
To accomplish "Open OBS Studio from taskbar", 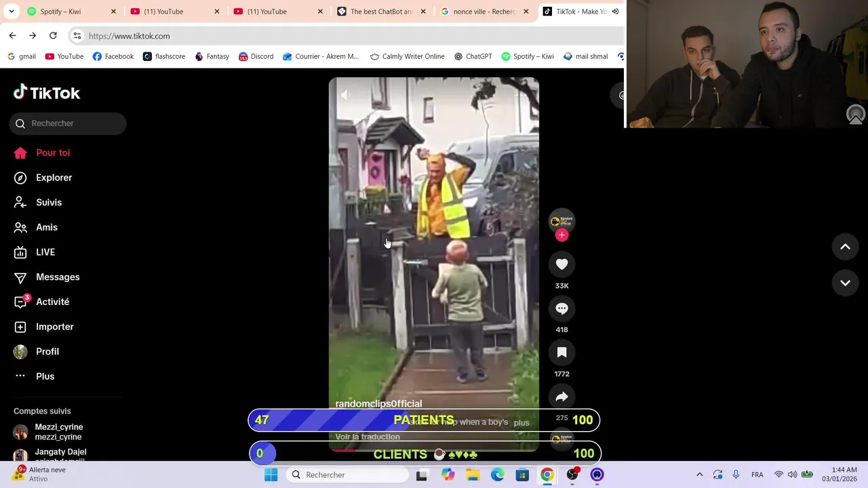I will pos(572,474).
